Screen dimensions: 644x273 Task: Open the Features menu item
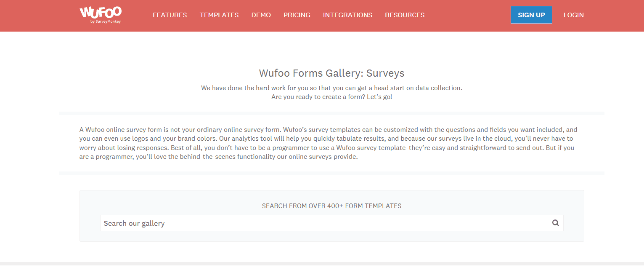pos(170,15)
